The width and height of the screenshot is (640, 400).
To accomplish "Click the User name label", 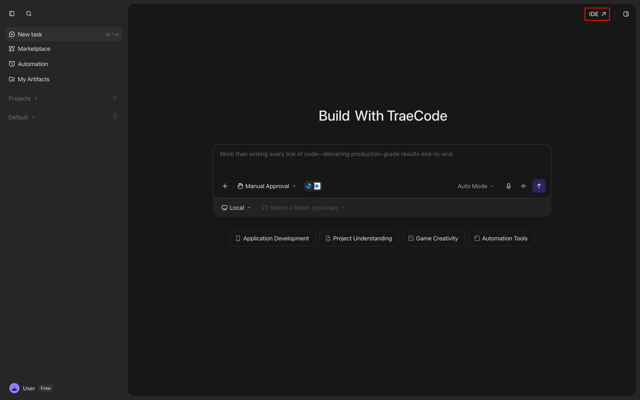I will coord(29,388).
